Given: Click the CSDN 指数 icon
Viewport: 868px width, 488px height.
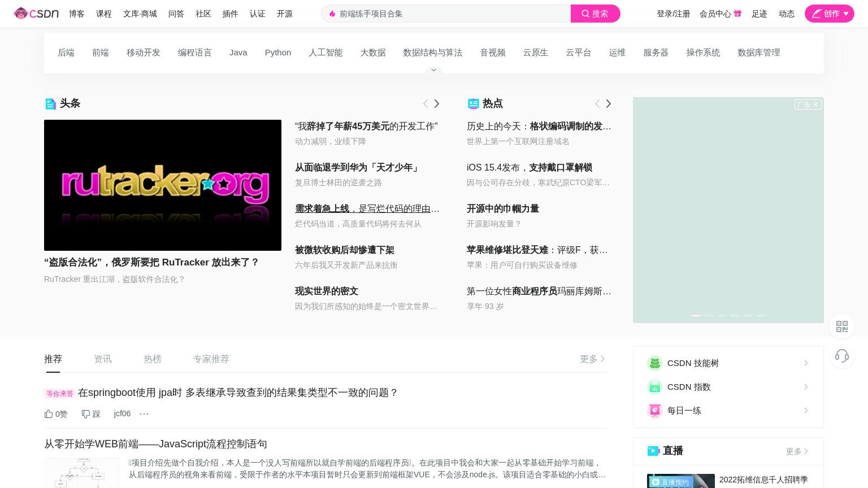Looking at the screenshot, I should (x=654, y=387).
